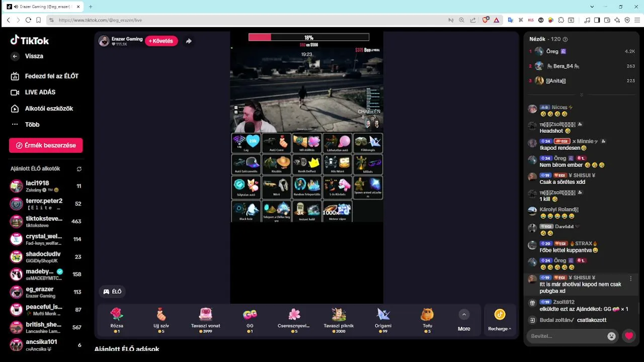Click the share arrow beside Követés

(189, 41)
